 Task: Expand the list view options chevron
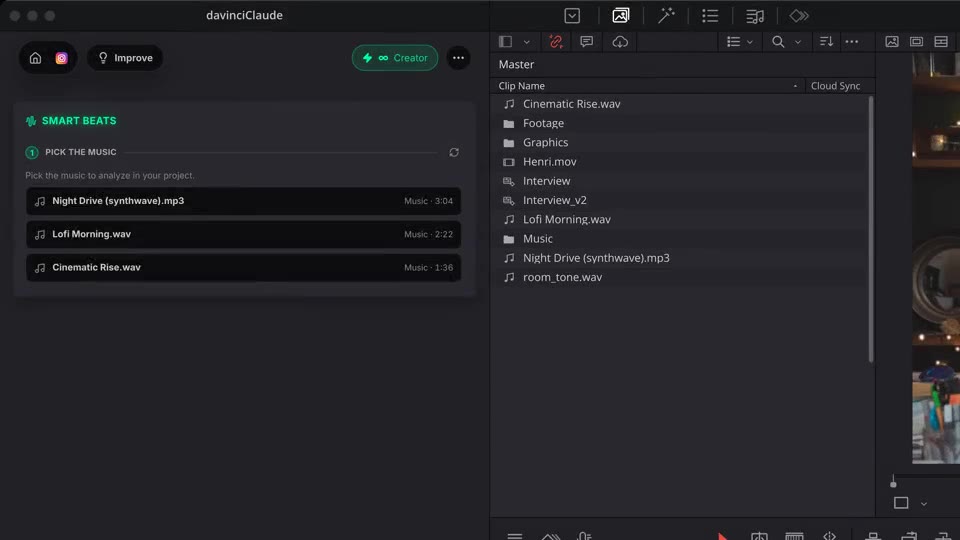point(749,42)
